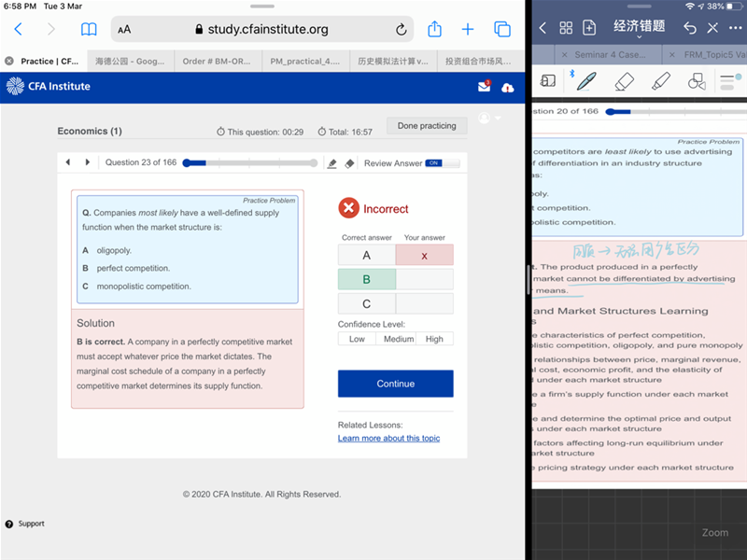Select the eraser tool in notes toolbar
747x560 pixels.
[624, 81]
